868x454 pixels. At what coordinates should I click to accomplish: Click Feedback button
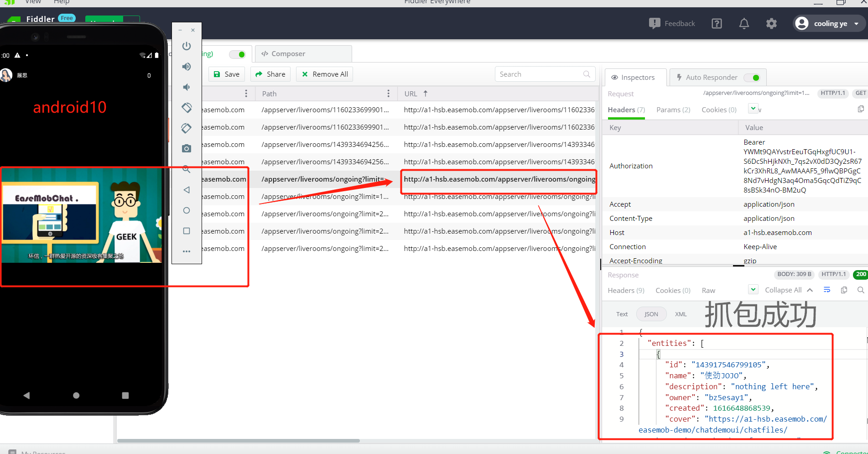coord(672,24)
